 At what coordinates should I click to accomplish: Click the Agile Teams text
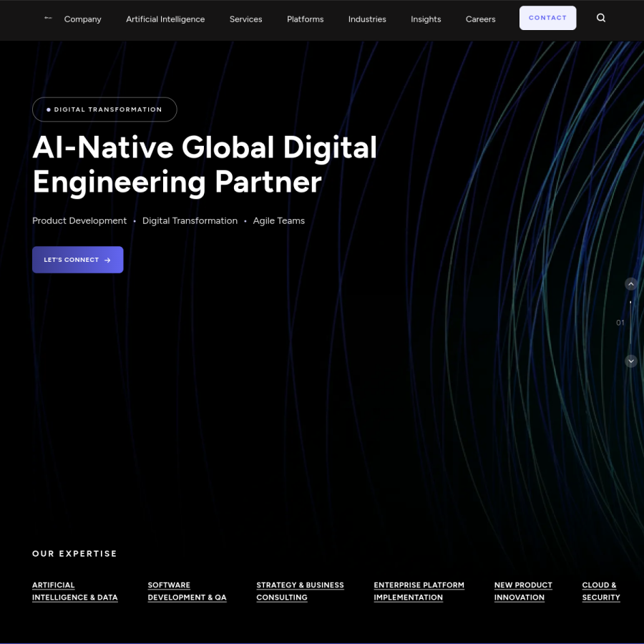(279, 220)
